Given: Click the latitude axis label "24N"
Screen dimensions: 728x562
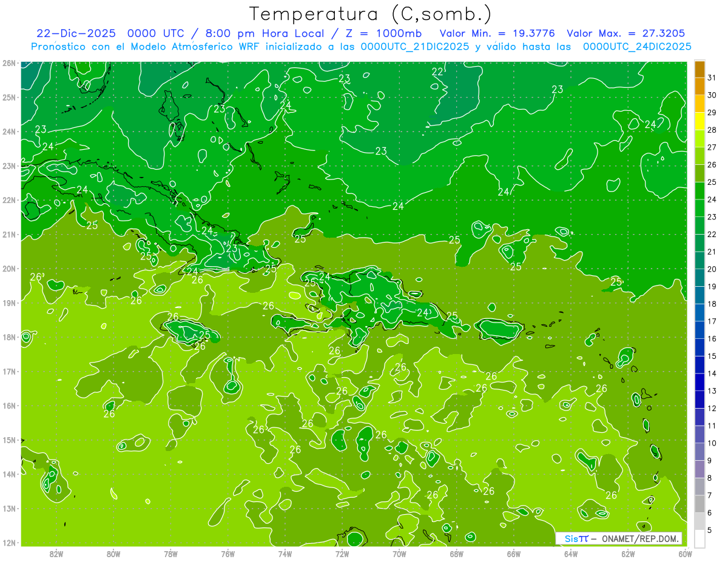Looking at the screenshot, I should point(8,132).
